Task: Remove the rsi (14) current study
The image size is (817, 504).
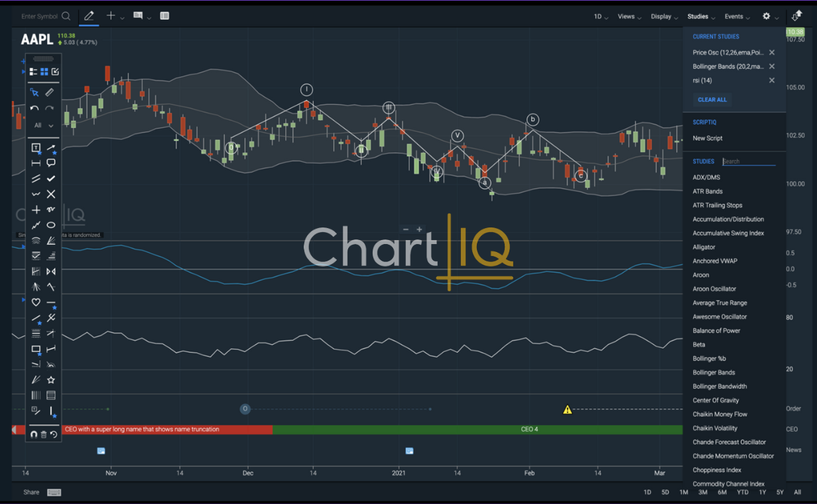Action: coord(772,80)
